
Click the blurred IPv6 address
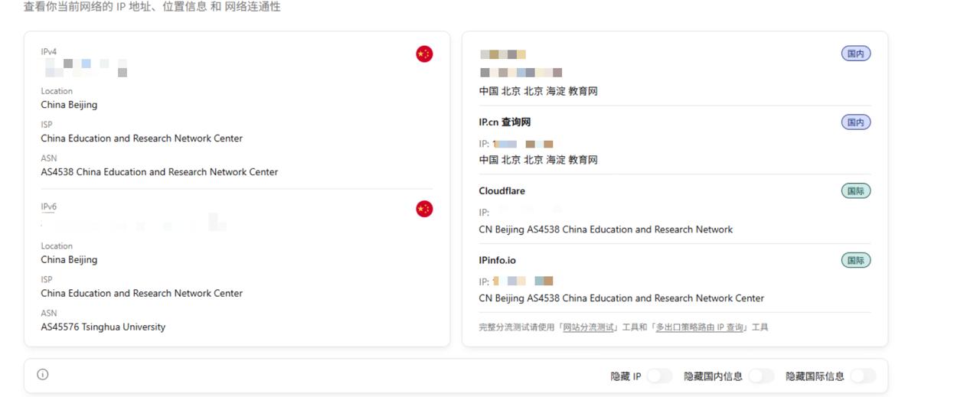(134, 223)
